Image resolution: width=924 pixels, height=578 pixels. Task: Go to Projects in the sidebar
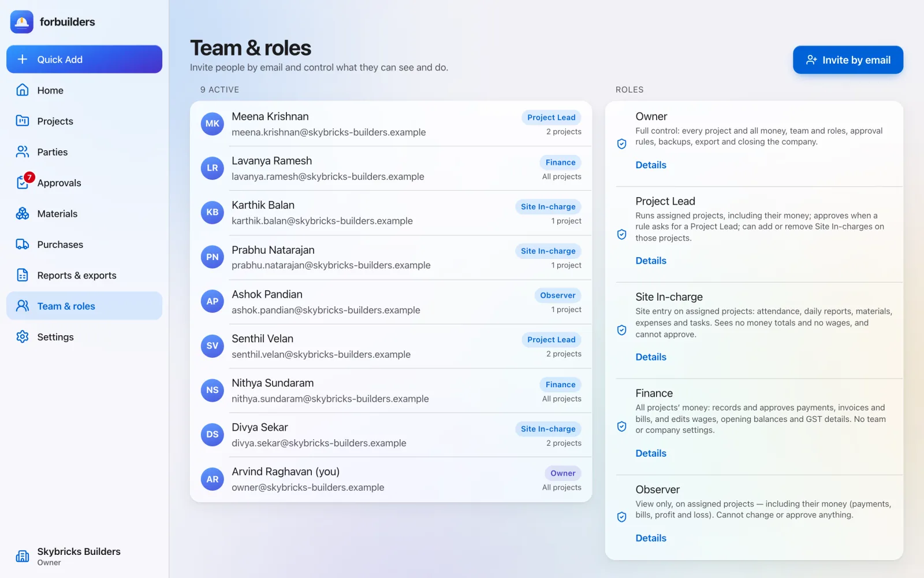(x=84, y=121)
